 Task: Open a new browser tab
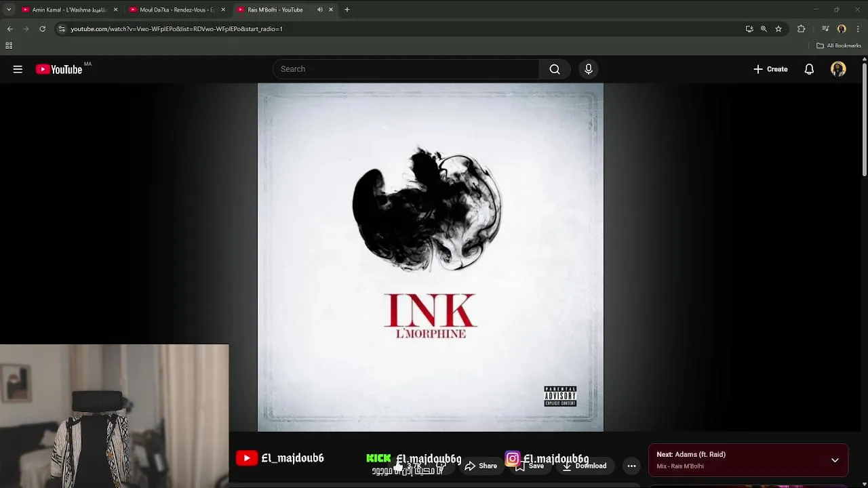pyautogui.click(x=347, y=9)
